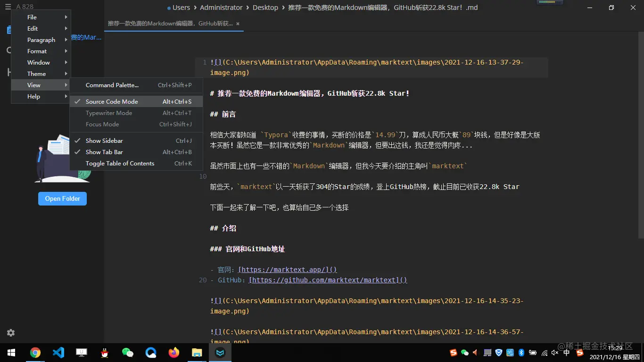
Task: Open Visual Studio Code from taskbar
Action: coord(58,353)
